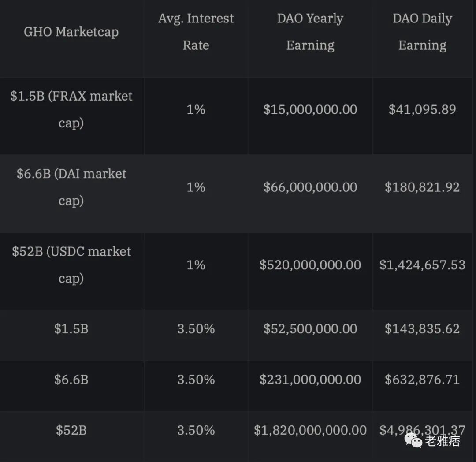Select the $632,876.71 cell
The width and height of the screenshot is (476, 462).
point(422,379)
